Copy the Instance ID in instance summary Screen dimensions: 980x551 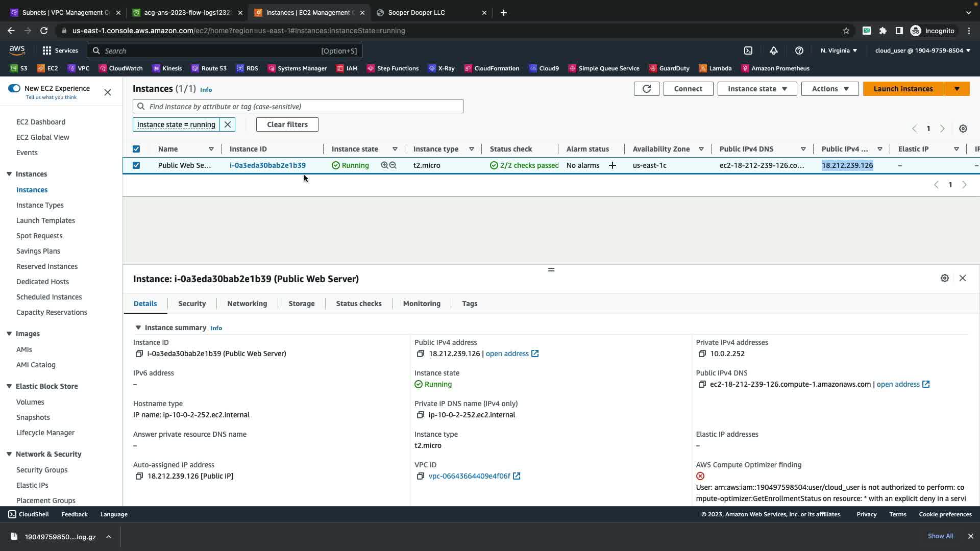click(139, 354)
